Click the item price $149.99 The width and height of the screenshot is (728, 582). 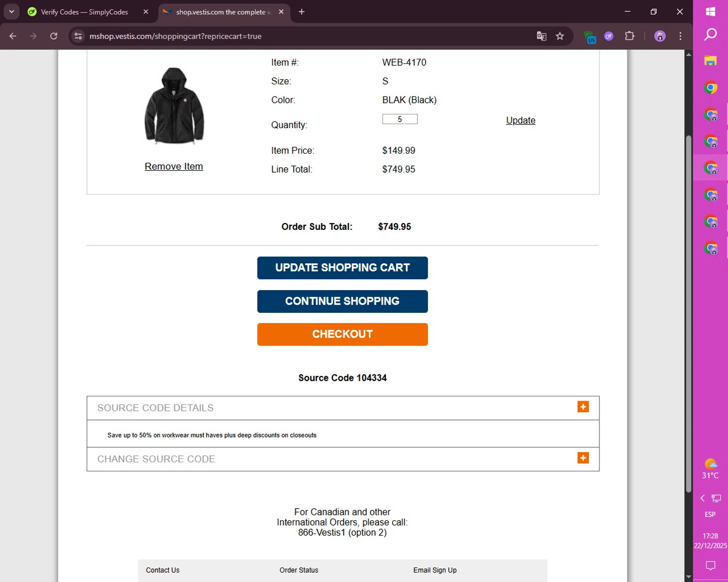[x=399, y=150]
